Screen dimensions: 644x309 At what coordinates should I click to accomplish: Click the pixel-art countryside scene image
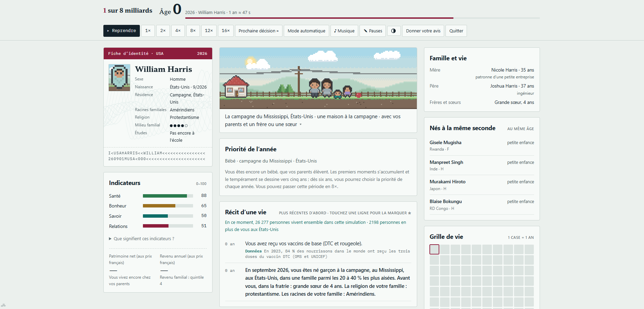318,78
